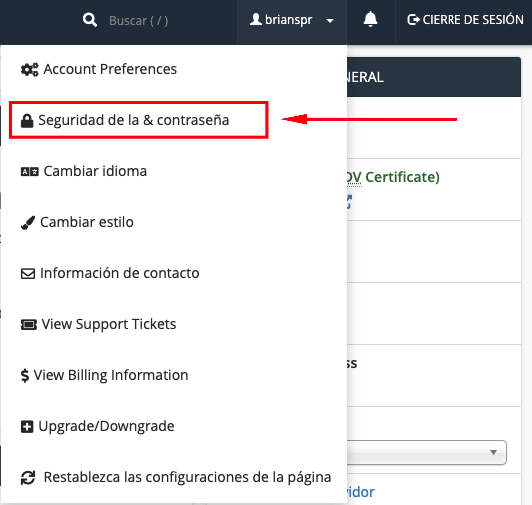
Task: Click the gears icon beside Account Preferences
Action: [30, 70]
